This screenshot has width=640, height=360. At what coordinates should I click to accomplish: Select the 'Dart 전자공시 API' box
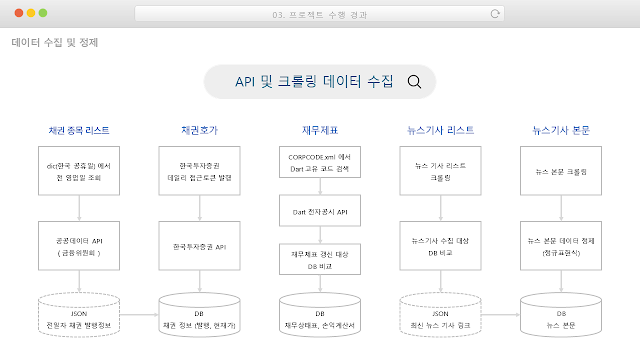click(320, 210)
